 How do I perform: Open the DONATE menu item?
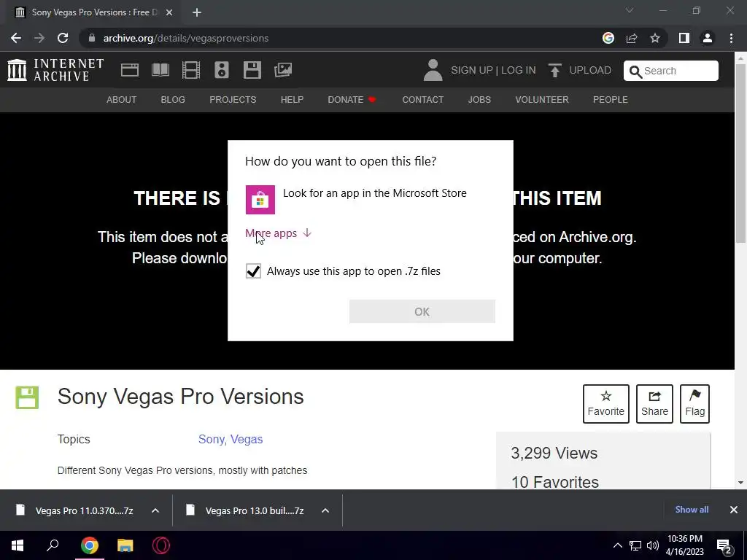click(352, 99)
